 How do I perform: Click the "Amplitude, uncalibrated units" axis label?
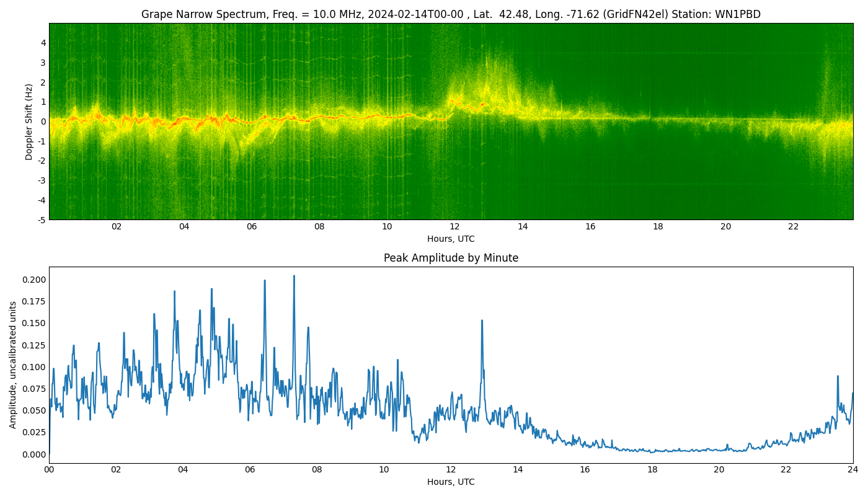tap(13, 365)
